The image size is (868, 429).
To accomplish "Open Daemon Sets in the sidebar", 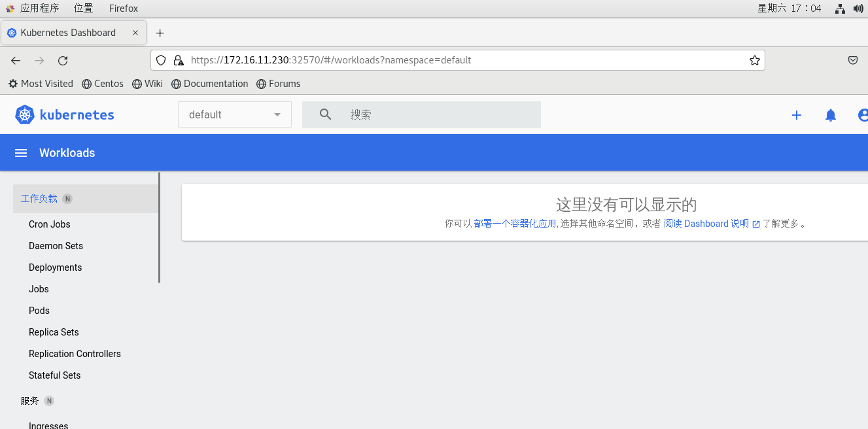I will click(56, 246).
